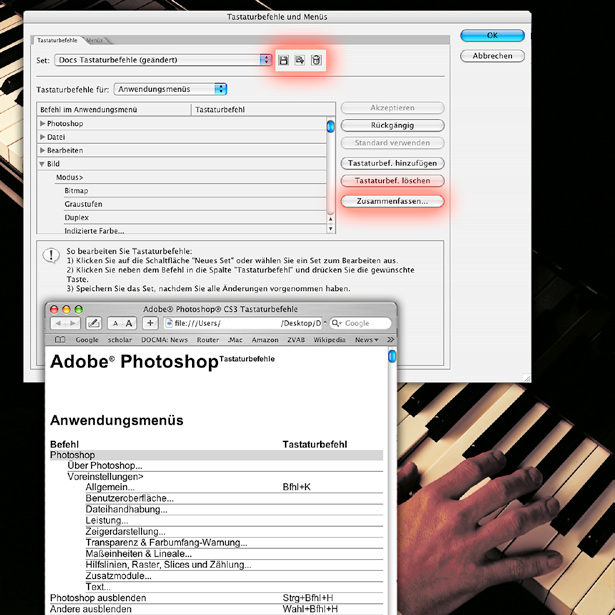Click the disabled Standard verwenden button
Screen dimensions: 615x615
392,143
